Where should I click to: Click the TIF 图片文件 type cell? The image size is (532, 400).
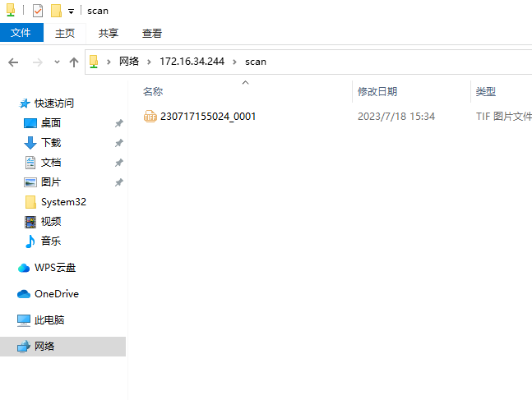[x=504, y=117]
